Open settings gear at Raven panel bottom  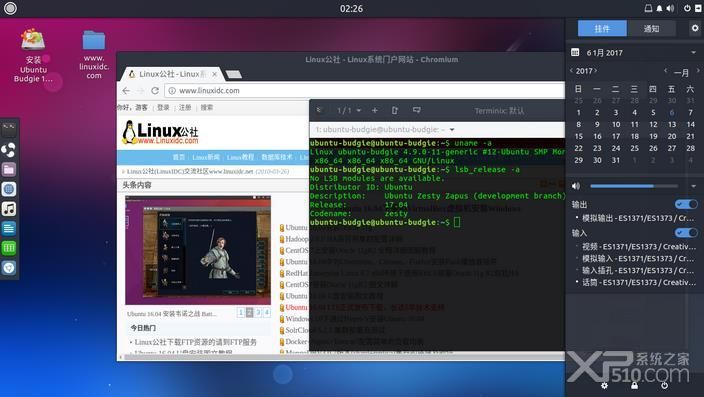coord(604,385)
